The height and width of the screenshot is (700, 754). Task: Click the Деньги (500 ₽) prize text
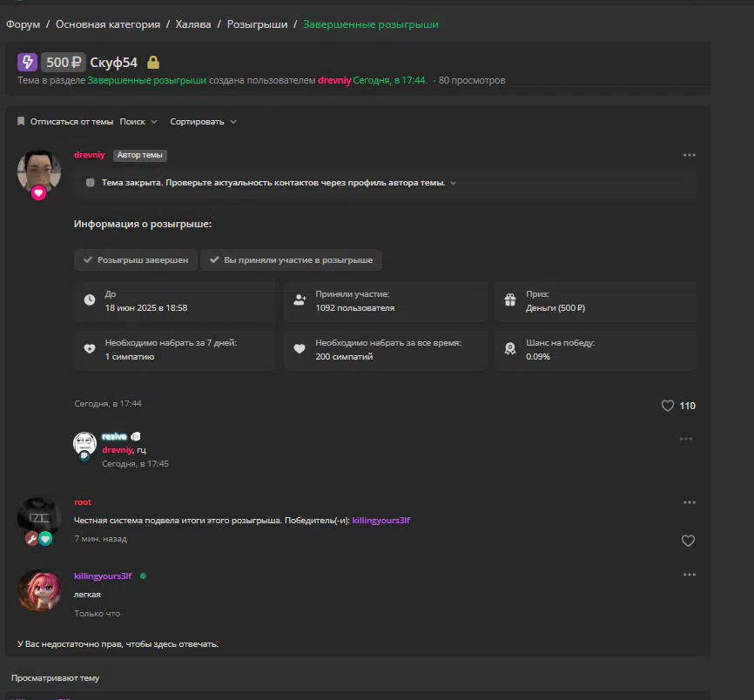point(555,307)
